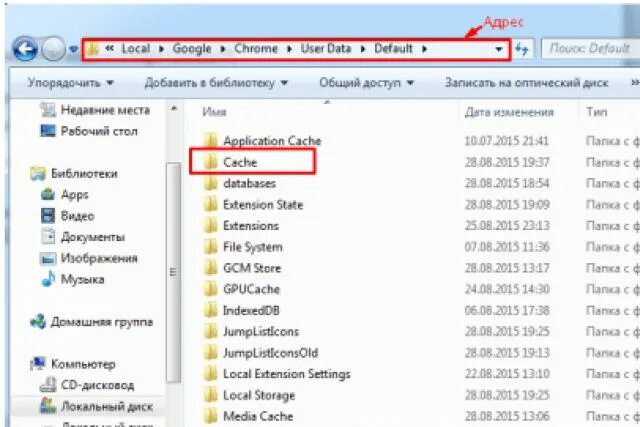This screenshot has height=427, width=640.
Task: Click scroll-up arrow of navigation pane
Action: coord(174,109)
